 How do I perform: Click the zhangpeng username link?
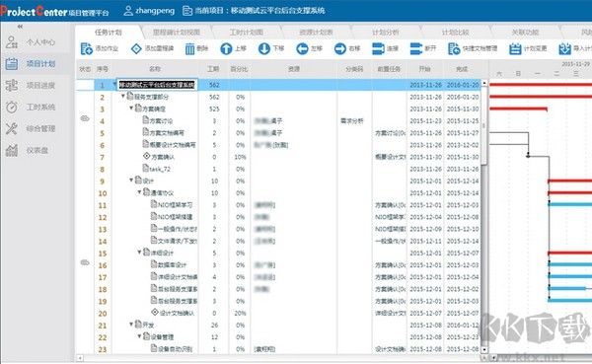[155, 11]
